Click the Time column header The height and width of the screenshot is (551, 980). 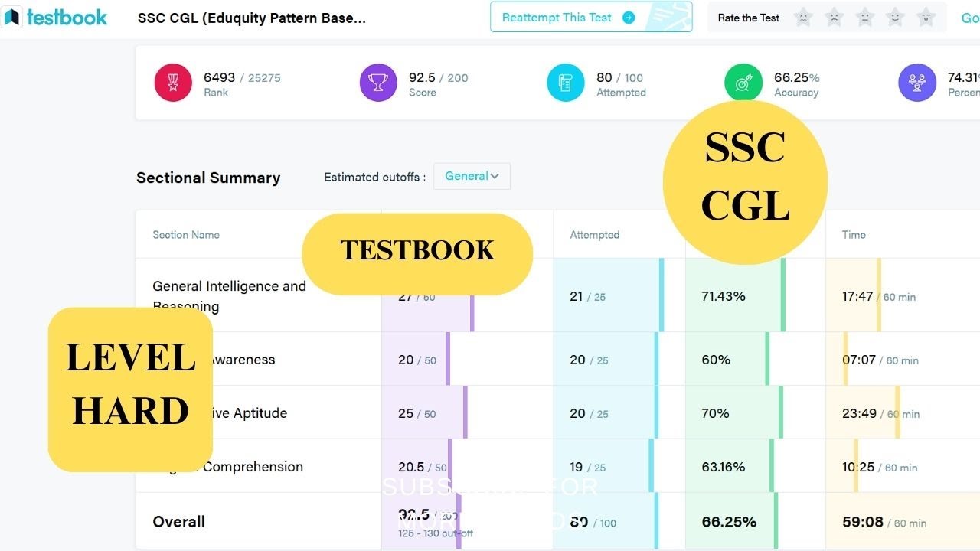854,235
